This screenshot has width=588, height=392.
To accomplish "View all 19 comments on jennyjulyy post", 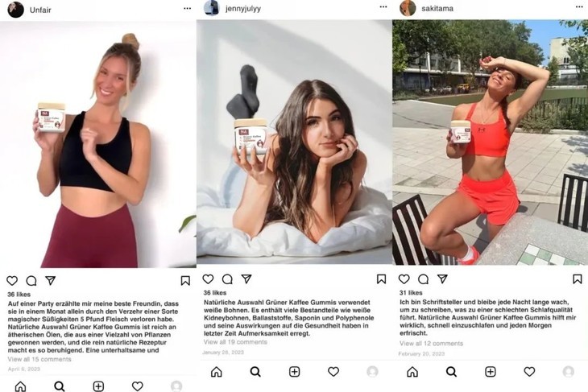I will point(235,342).
